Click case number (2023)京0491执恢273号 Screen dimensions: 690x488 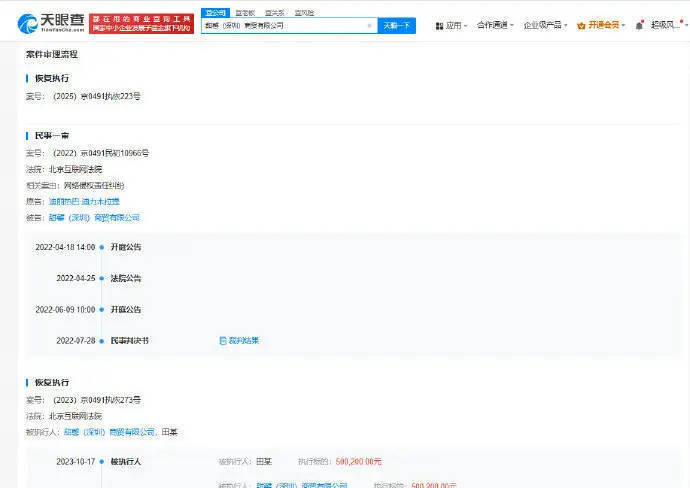tap(96, 400)
